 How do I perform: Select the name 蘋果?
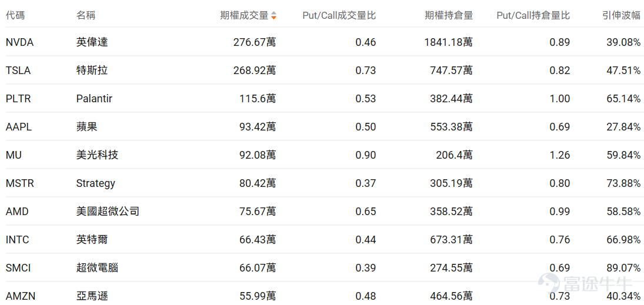(86, 127)
